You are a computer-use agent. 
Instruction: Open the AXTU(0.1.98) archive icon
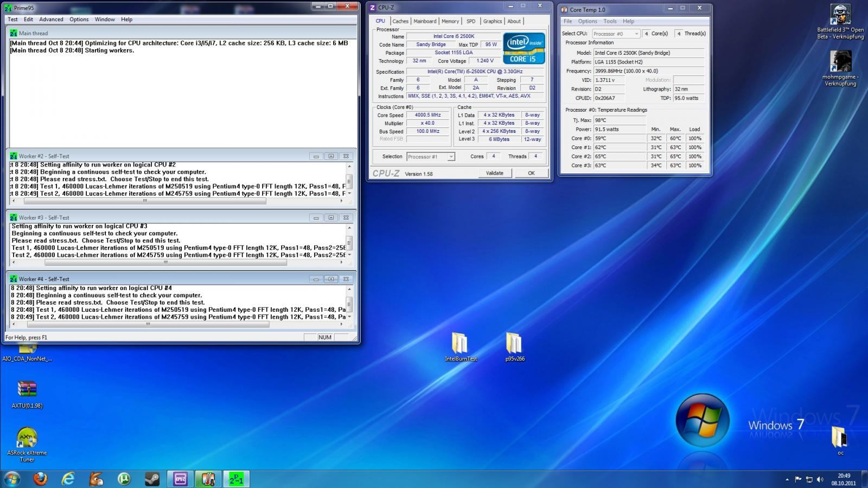coord(27,394)
